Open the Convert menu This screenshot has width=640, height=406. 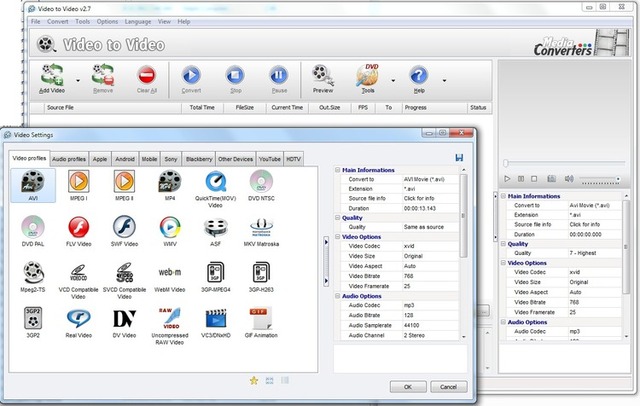(58, 22)
